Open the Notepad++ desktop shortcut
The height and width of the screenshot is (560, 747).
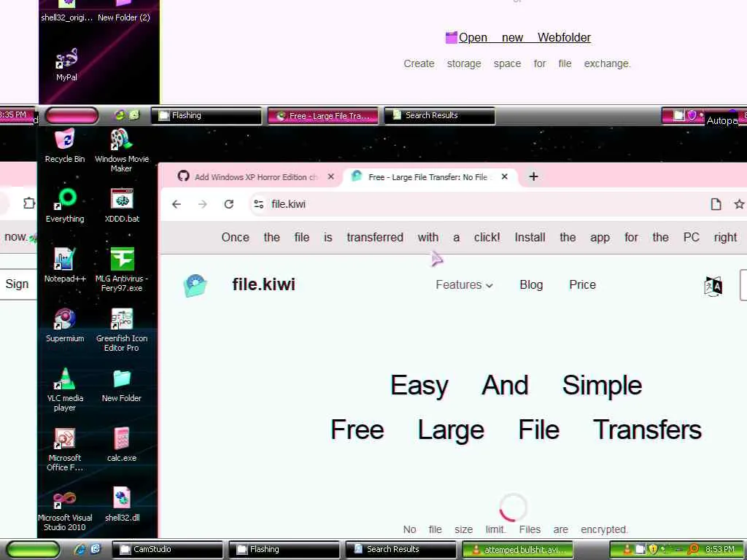65,265
